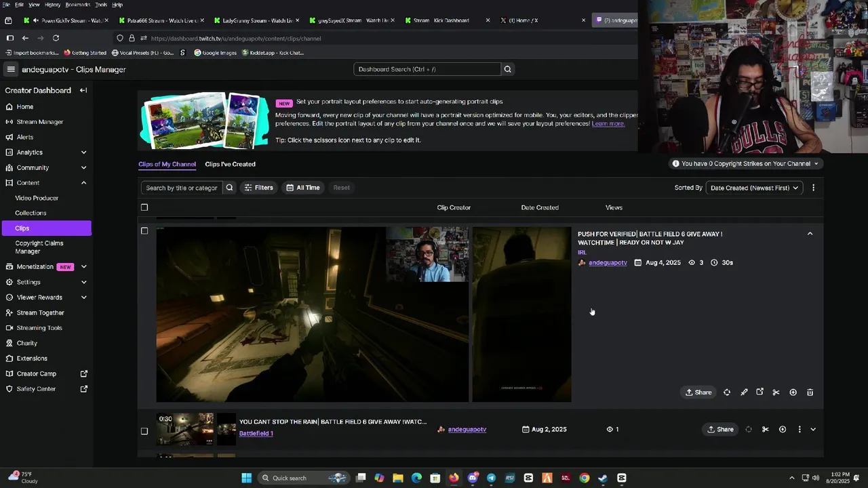Screen dimensions: 868x488
Task: Click the clip title search magnifier icon
Action: 229,188
